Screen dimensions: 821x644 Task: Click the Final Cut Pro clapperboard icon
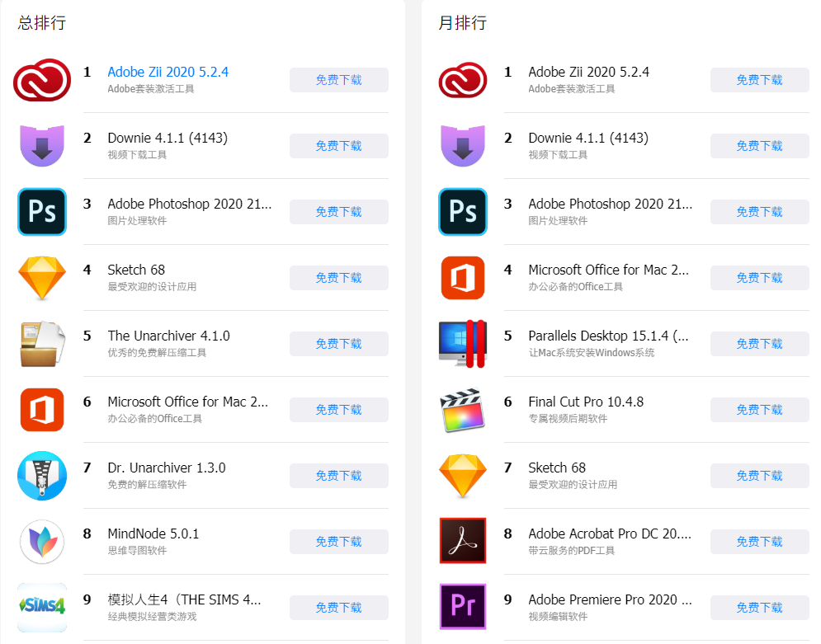(463, 410)
